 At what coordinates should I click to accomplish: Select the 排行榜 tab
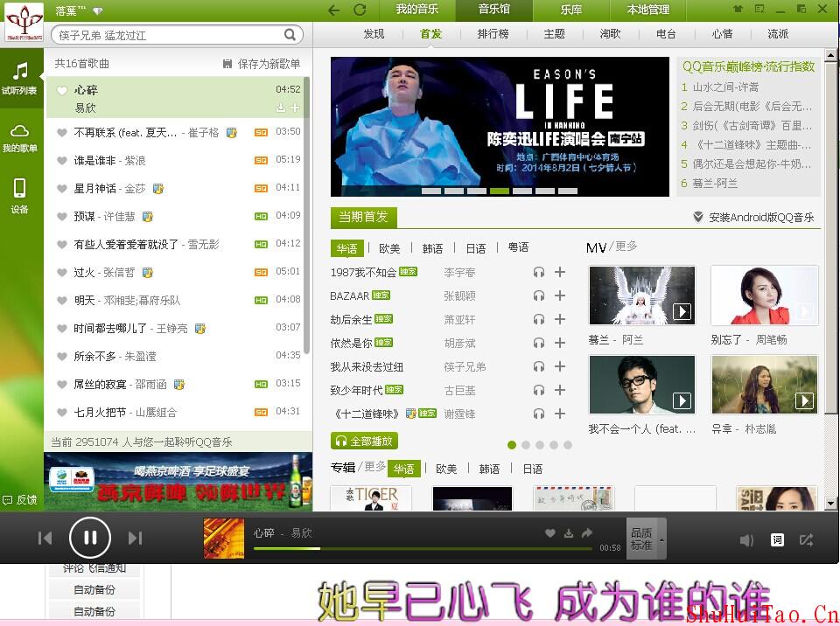pos(493,34)
